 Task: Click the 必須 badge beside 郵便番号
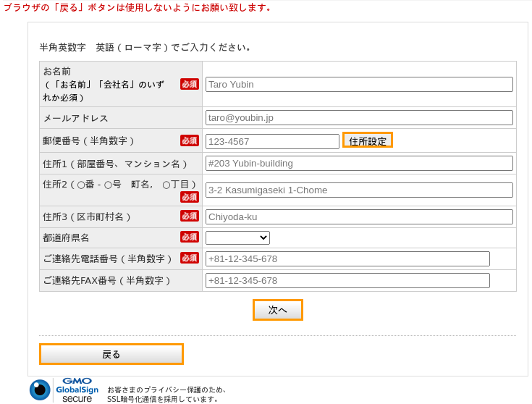coord(190,140)
